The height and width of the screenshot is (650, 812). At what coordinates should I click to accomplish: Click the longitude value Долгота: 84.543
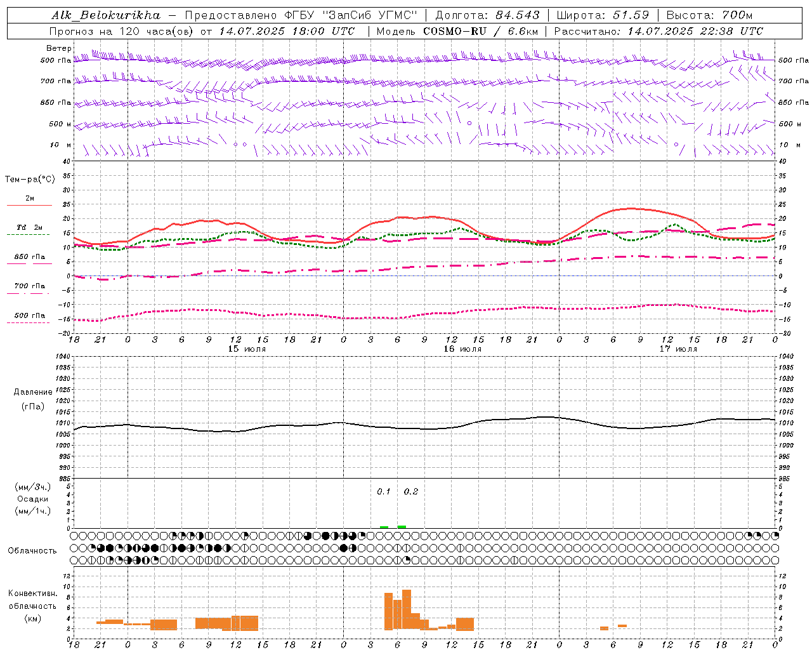click(487, 15)
